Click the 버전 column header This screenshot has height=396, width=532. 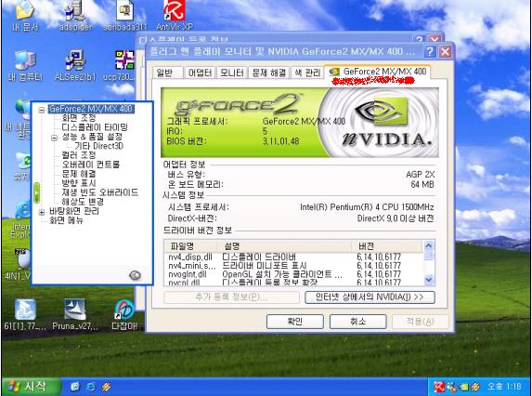click(387, 246)
